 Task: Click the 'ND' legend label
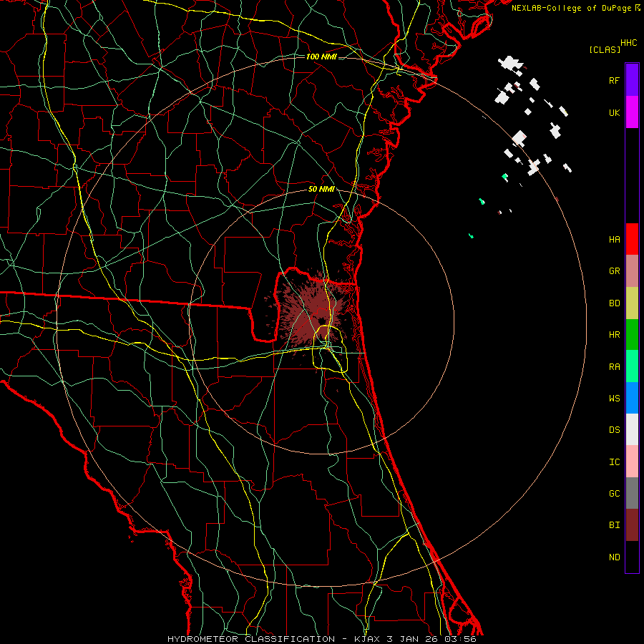tap(614, 557)
